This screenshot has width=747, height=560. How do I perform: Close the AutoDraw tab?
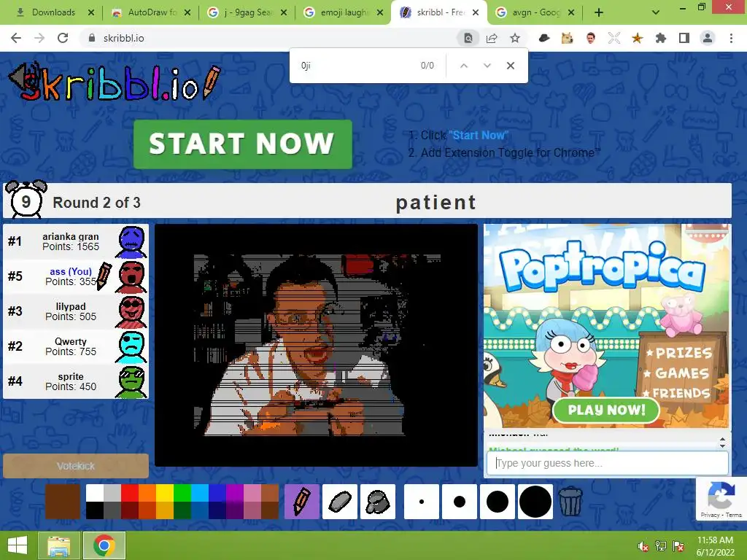(187, 12)
